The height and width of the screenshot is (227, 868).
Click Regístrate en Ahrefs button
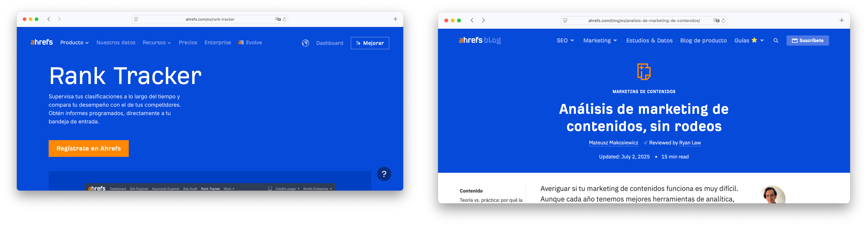pyautogui.click(x=89, y=148)
